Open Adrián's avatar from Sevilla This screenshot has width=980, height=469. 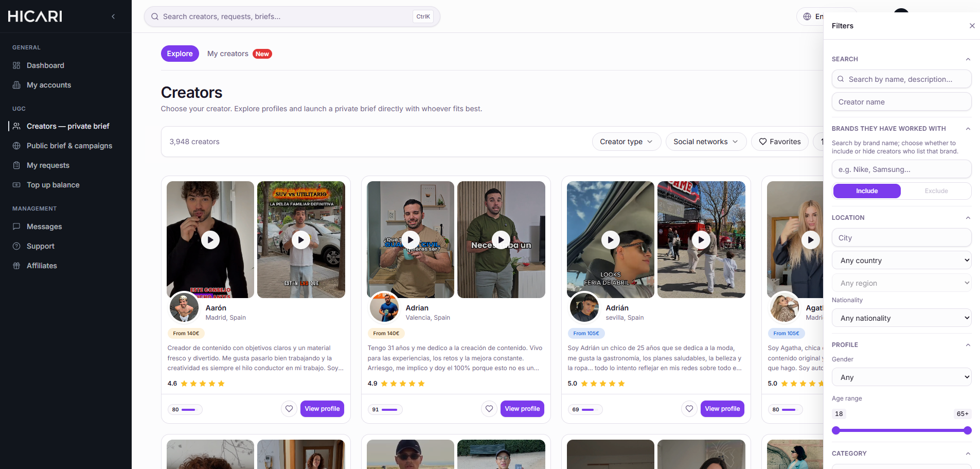click(x=584, y=307)
